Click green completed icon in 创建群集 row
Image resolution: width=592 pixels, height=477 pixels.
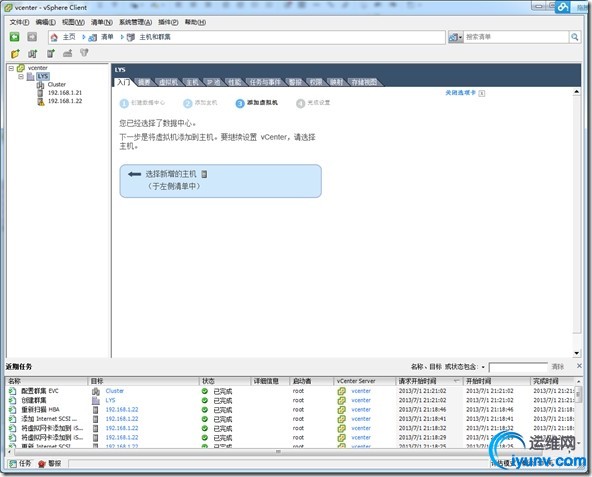pyautogui.click(x=205, y=400)
